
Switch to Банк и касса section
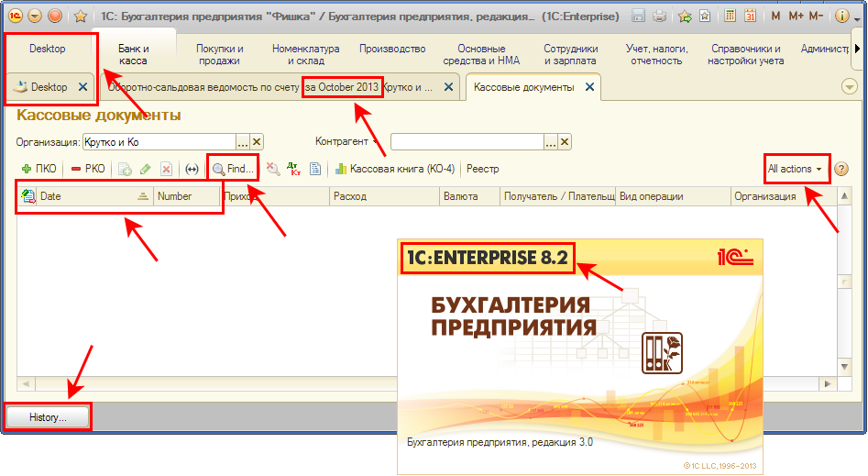133,54
